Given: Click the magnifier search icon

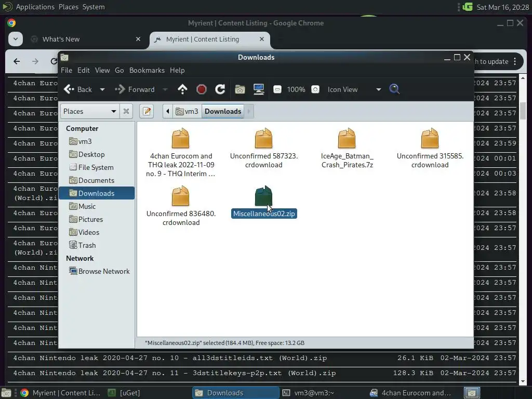Looking at the screenshot, I should coord(394,89).
